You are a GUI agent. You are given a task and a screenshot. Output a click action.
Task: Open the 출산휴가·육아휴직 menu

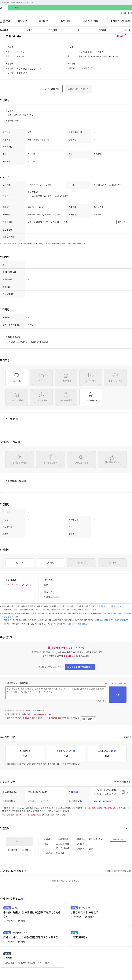click(120, 21)
